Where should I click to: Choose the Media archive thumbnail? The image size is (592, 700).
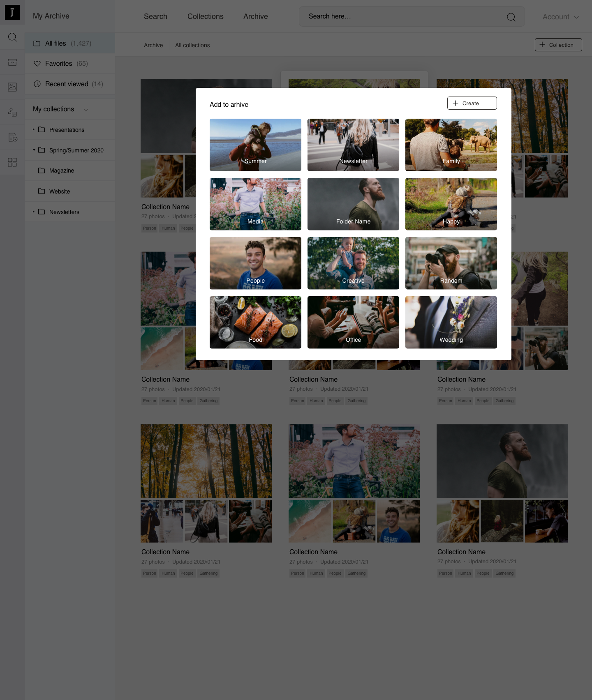point(255,204)
